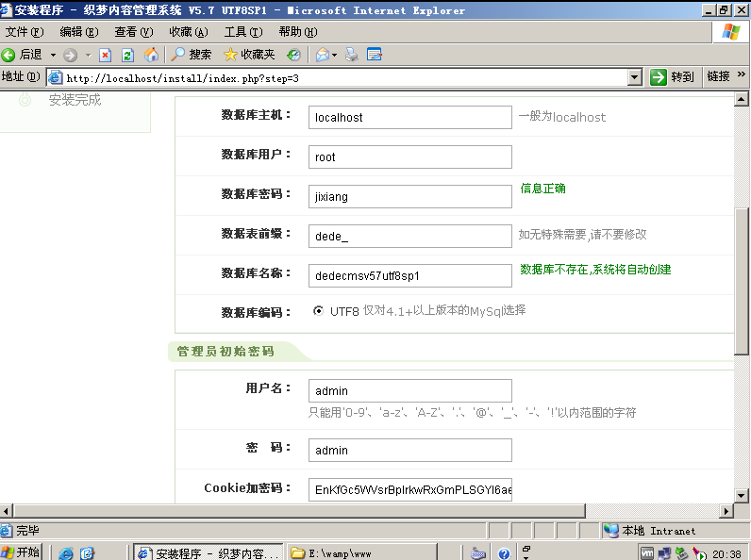Launch Internet Explorer from quick launch
The width and height of the screenshot is (751, 560).
coord(66,553)
